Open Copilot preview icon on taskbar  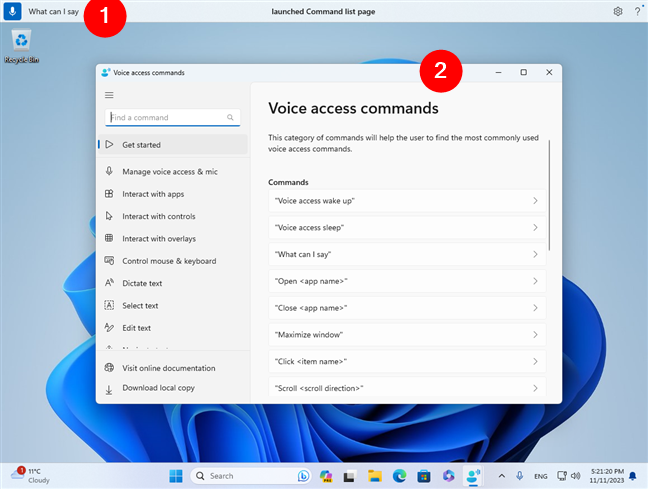[326, 476]
